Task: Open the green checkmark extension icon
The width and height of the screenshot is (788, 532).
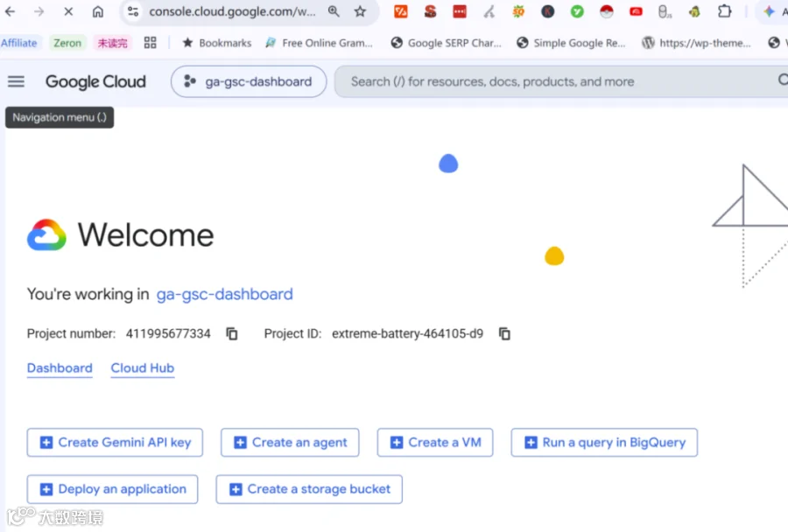Action: point(577,11)
